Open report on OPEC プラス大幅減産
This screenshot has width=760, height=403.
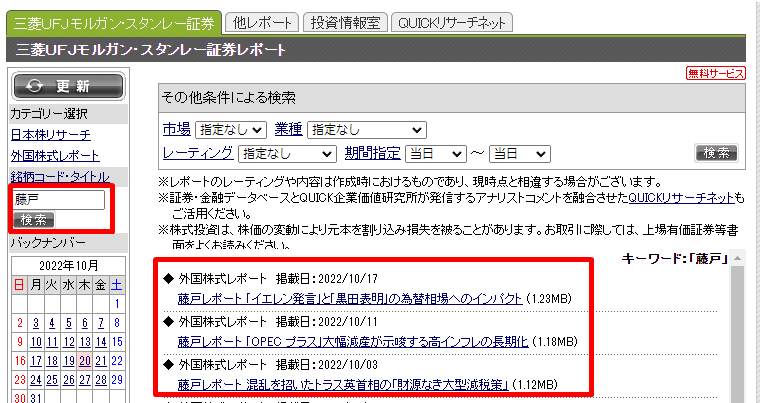pos(353,342)
